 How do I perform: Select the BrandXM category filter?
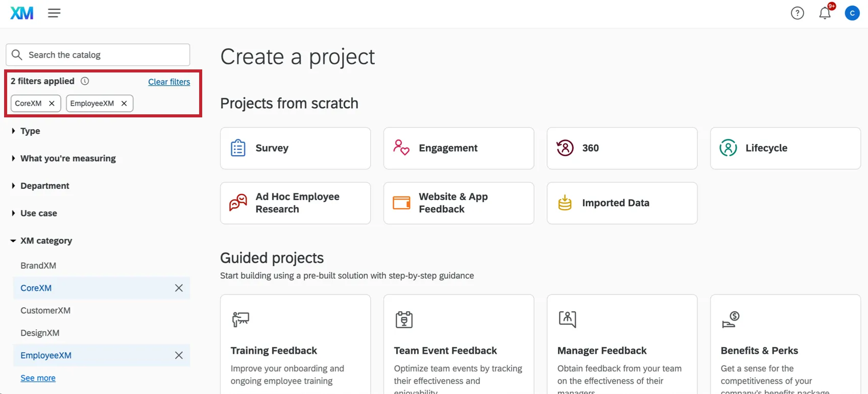(38, 265)
